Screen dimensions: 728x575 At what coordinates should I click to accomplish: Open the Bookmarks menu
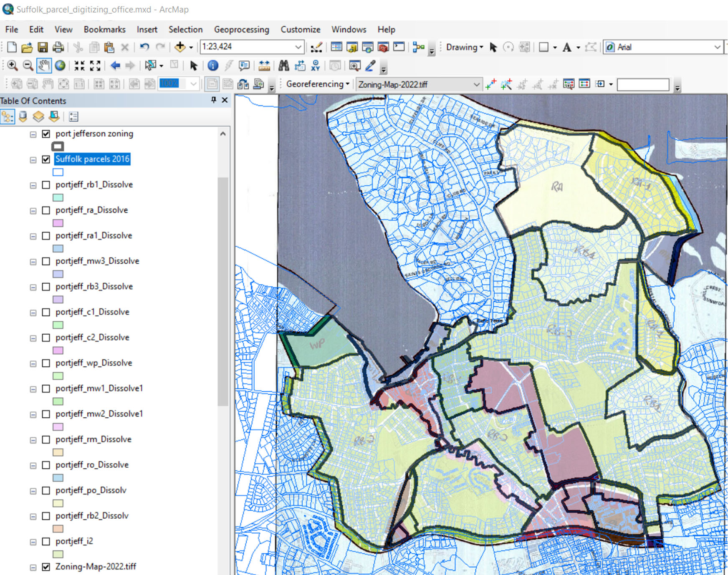point(104,30)
